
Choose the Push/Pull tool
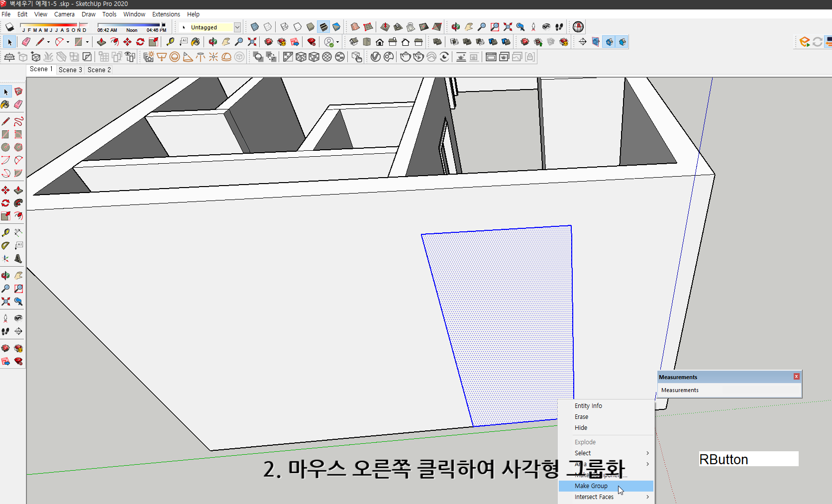[102, 42]
